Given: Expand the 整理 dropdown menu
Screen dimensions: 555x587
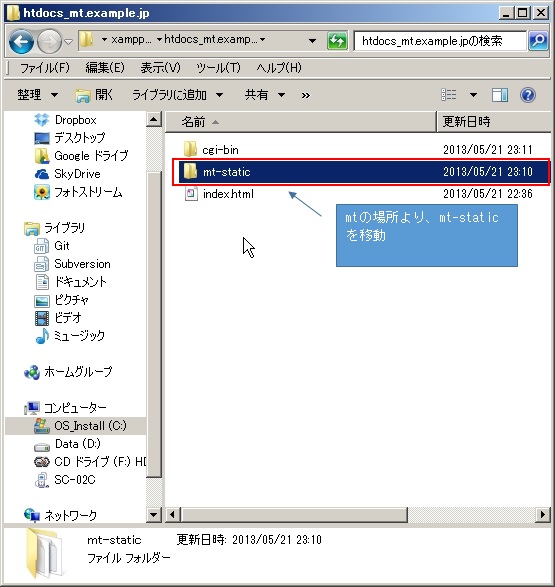Looking at the screenshot, I should (38, 95).
